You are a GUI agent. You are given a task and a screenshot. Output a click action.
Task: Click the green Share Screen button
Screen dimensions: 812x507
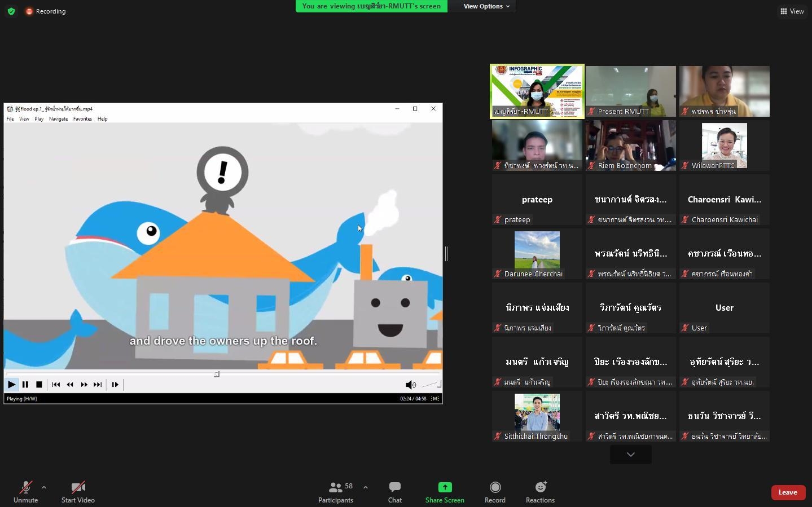[x=445, y=492]
